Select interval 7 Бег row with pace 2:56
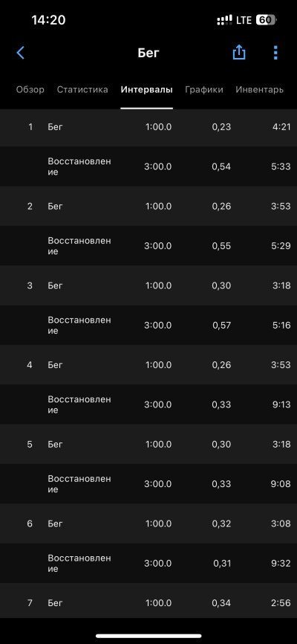 [148, 603]
